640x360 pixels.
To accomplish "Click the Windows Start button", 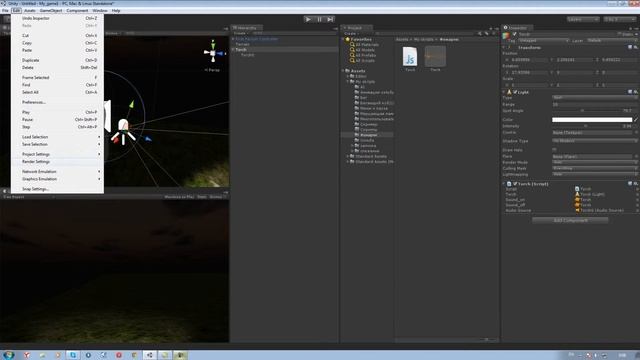I will [x=8, y=355].
